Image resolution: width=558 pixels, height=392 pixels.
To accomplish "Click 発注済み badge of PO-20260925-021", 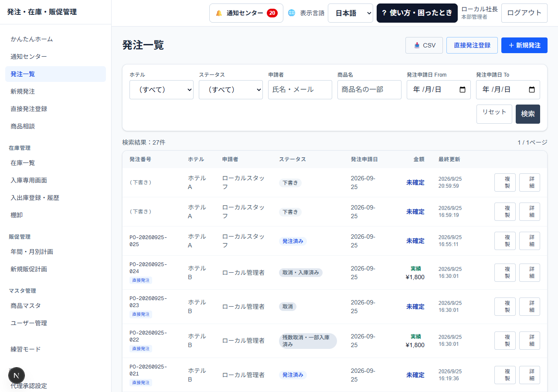I will coord(293,375).
